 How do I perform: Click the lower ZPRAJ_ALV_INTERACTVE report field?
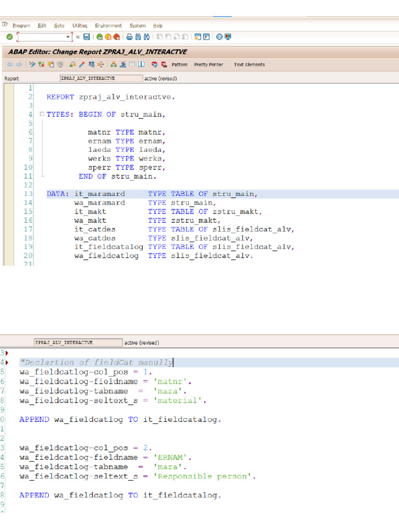[78, 342]
